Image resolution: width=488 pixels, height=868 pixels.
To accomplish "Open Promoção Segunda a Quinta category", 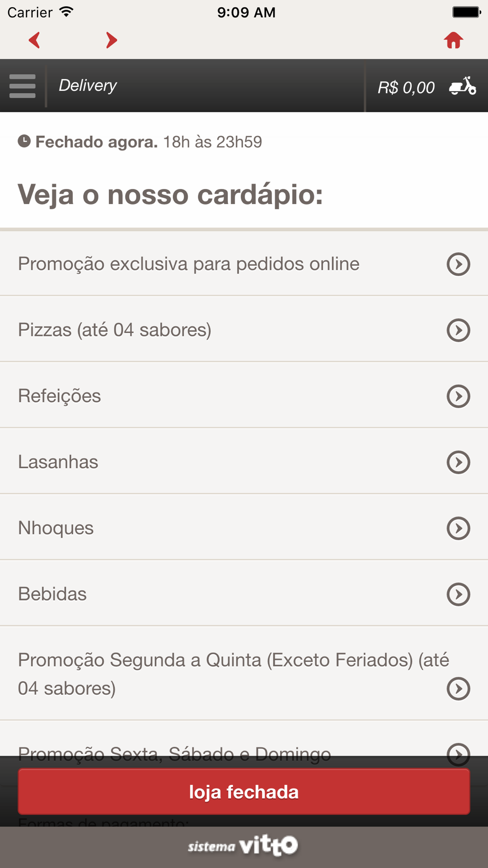I will point(233,674).
